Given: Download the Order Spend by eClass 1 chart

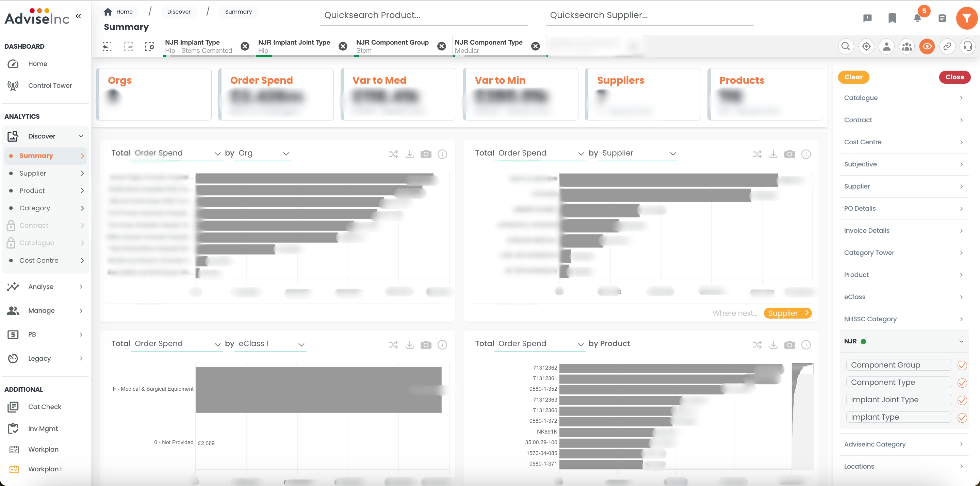Looking at the screenshot, I should [x=409, y=345].
